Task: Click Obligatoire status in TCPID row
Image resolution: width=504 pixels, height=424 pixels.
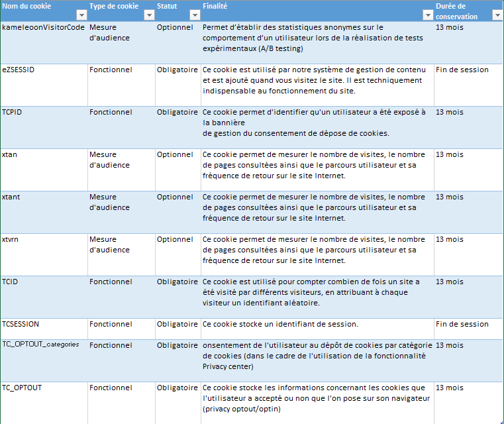Action: (178, 127)
